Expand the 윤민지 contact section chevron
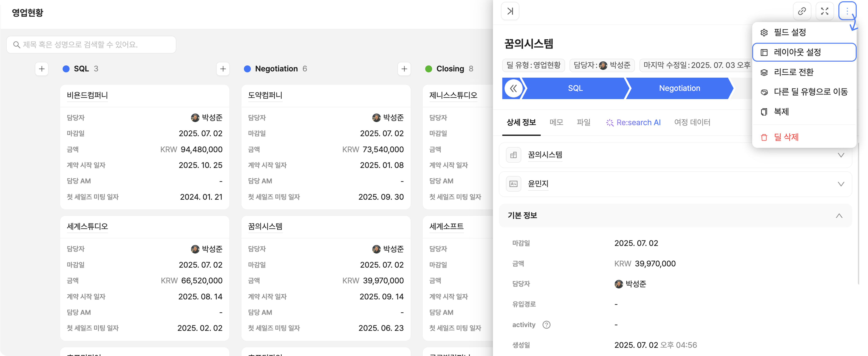The image size is (868, 356). [841, 184]
